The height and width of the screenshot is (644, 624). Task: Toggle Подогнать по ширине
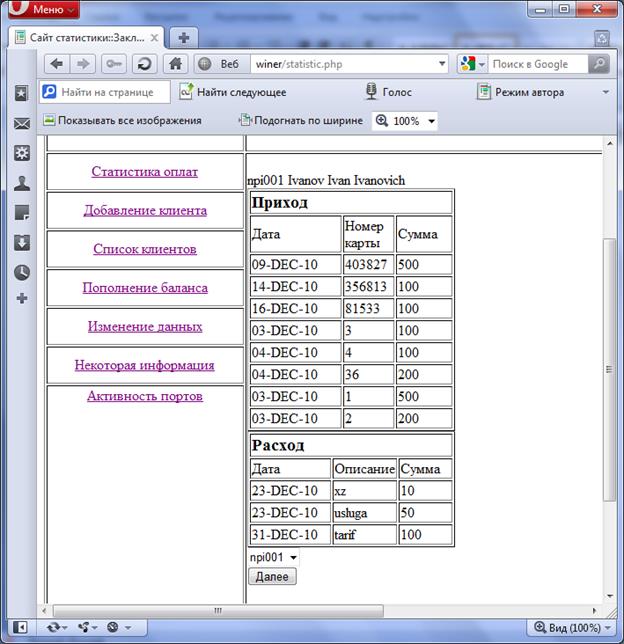coord(301,120)
